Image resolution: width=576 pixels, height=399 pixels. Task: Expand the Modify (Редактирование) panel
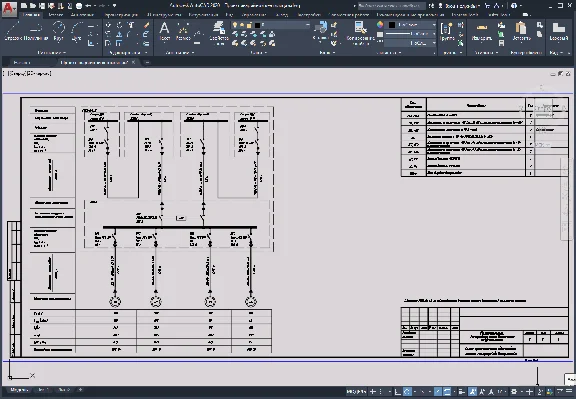click(128, 53)
